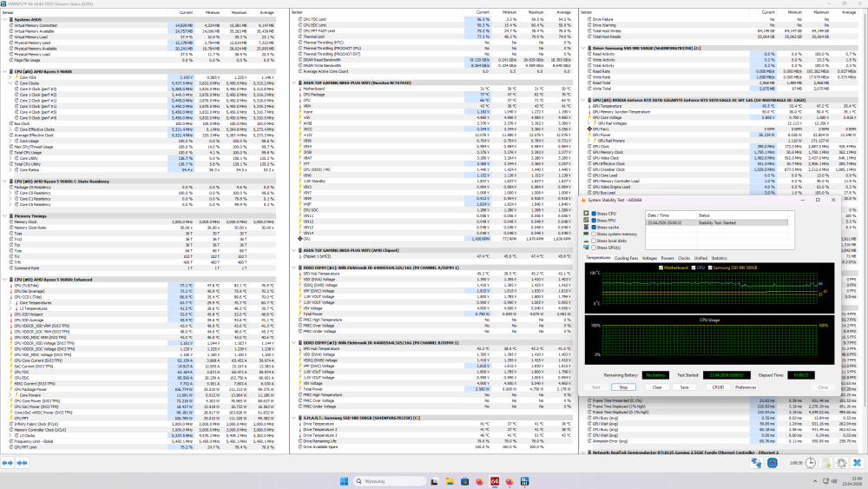Click the Clear button in AIDA64
Viewport: 868px width, 489px height.
pos(657,387)
